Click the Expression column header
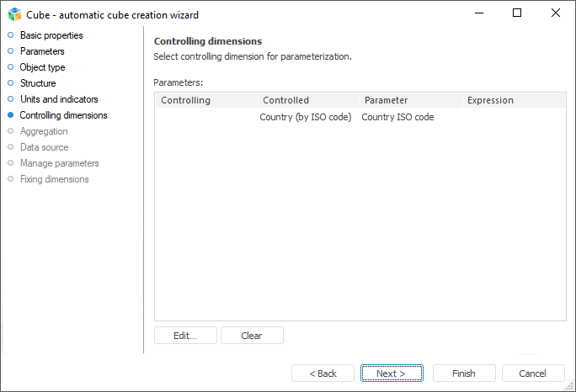 [512, 100]
